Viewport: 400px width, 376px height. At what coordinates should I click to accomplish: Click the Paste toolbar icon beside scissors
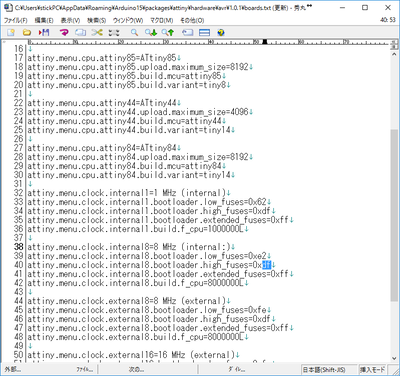(114, 32)
